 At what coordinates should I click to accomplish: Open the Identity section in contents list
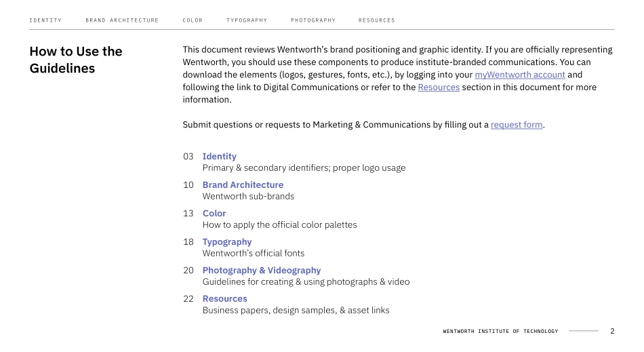tap(219, 157)
